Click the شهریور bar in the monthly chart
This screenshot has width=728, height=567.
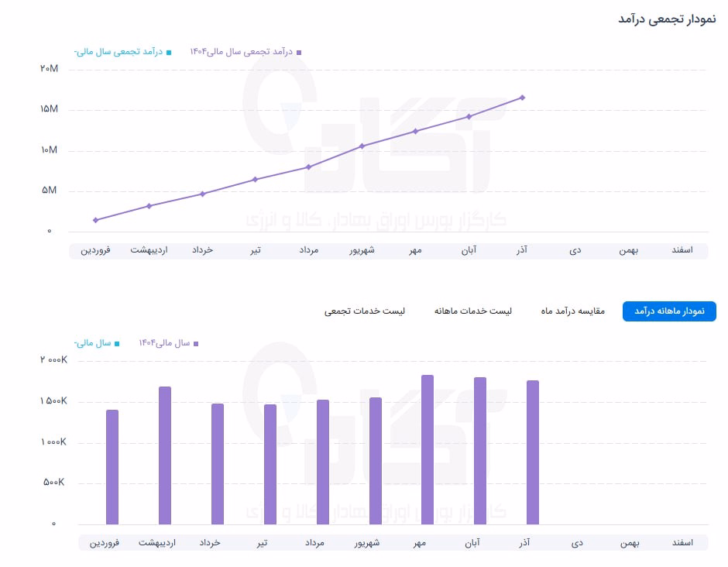(x=376, y=461)
